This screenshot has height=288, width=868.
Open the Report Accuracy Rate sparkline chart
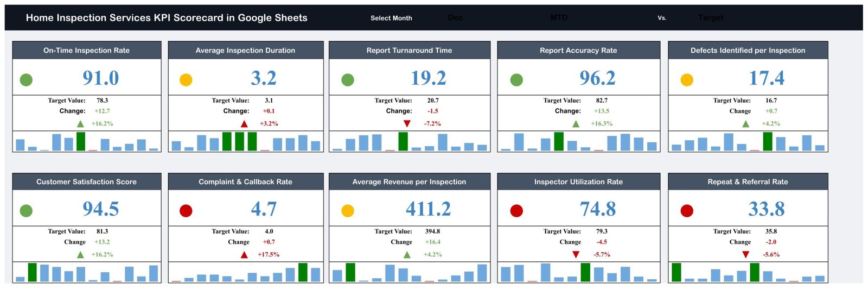(578, 141)
